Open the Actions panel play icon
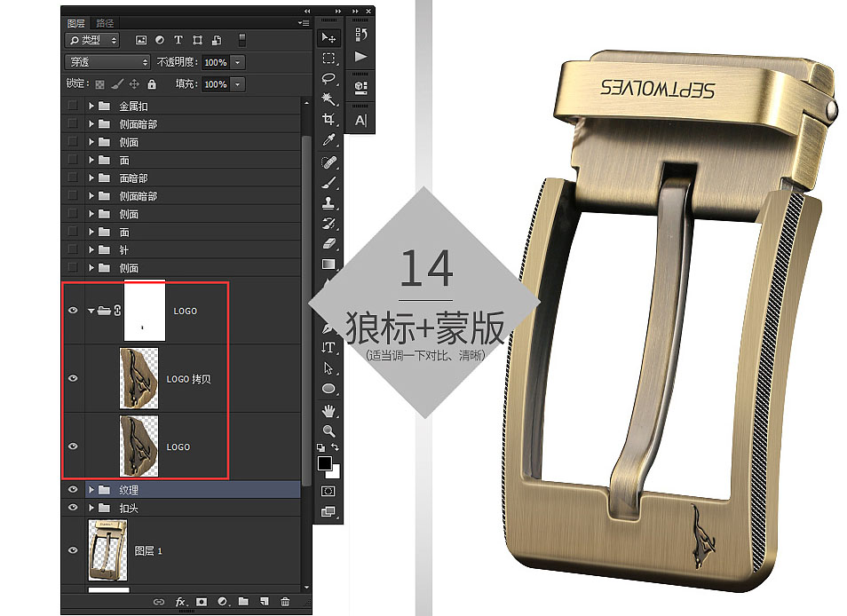The width and height of the screenshot is (847, 616). pos(360,57)
